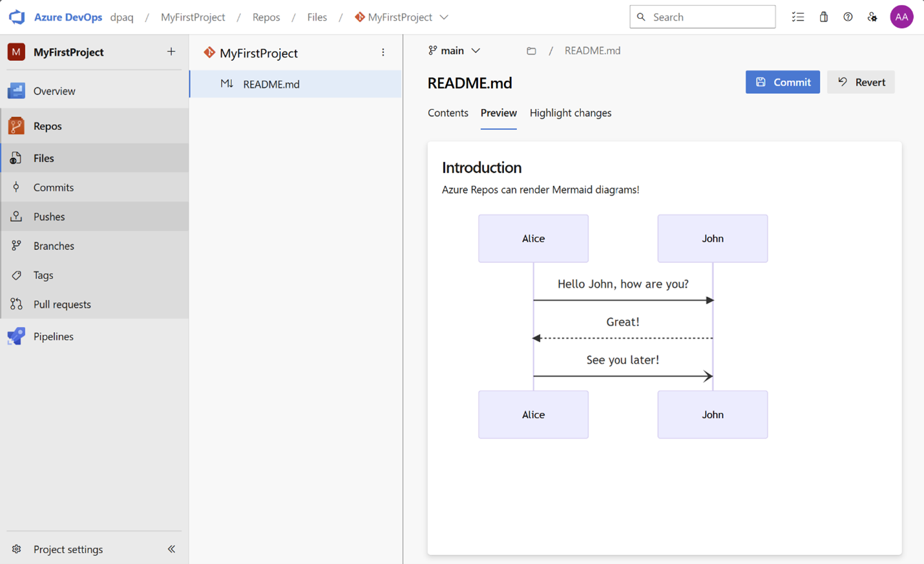Image resolution: width=924 pixels, height=564 pixels.
Task: Open the Highlight changes tab
Action: coord(570,112)
